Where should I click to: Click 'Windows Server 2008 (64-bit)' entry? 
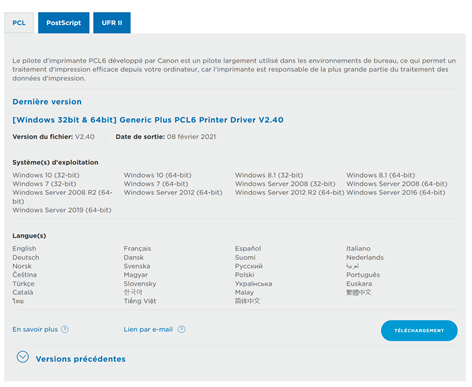[397, 184]
